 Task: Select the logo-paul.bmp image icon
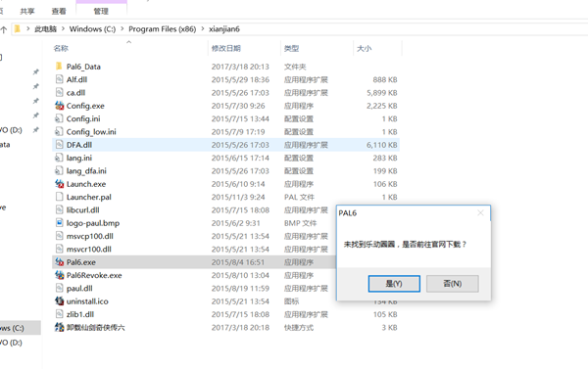[x=59, y=223]
